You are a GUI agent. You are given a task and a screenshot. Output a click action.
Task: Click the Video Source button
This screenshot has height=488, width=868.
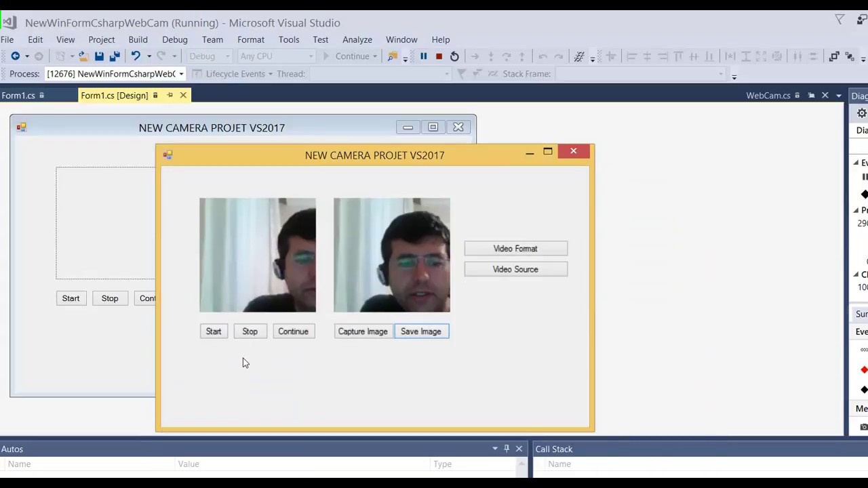(x=515, y=269)
